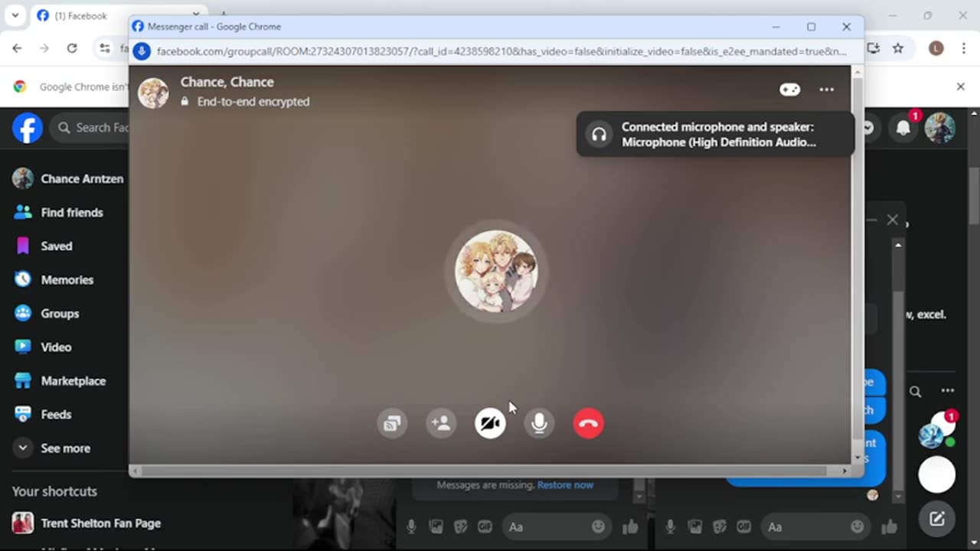
Task: Click the install app icon in Chrome toolbar
Action: tap(874, 48)
